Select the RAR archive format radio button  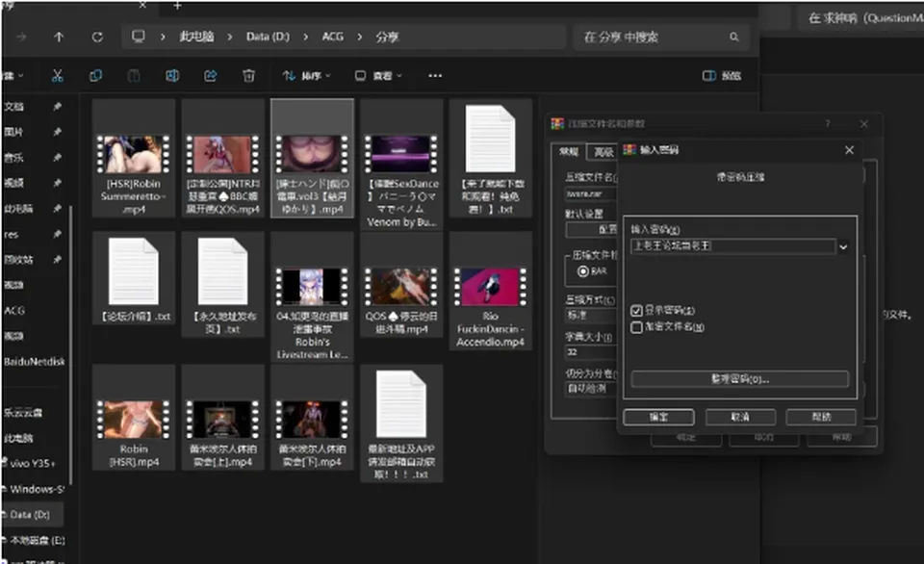point(583,271)
